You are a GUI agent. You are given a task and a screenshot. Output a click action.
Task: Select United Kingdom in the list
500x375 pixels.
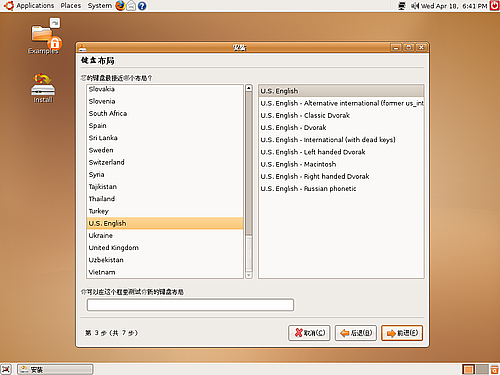click(165, 248)
